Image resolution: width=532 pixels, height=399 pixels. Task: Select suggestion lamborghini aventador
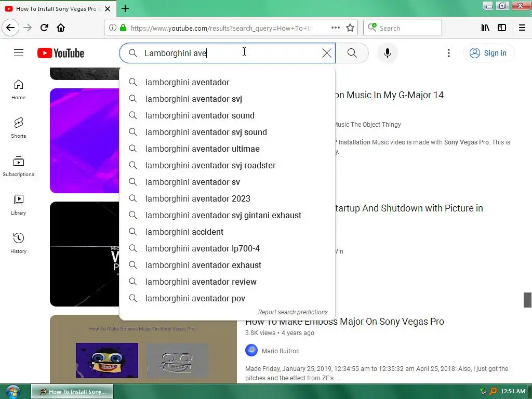pos(227,82)
